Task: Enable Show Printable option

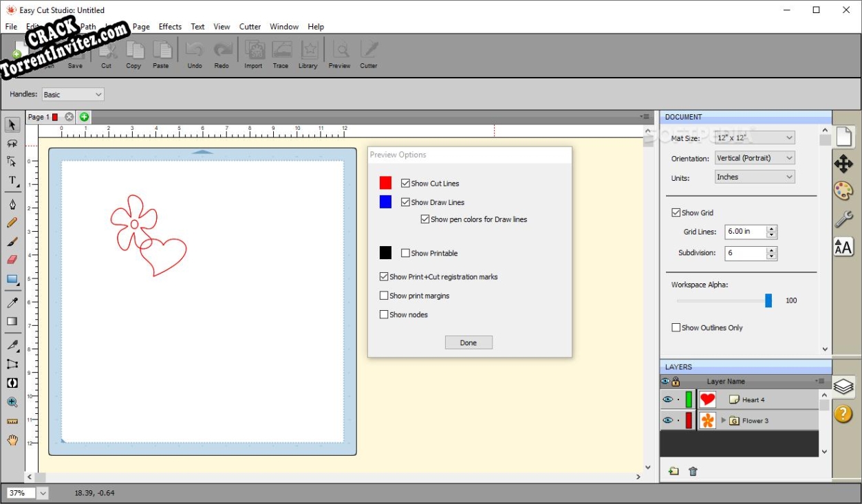Action: click(405, 252)
